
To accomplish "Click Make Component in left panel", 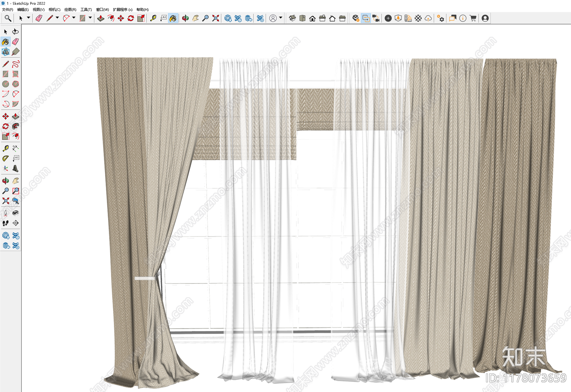I will click(6, 52).
